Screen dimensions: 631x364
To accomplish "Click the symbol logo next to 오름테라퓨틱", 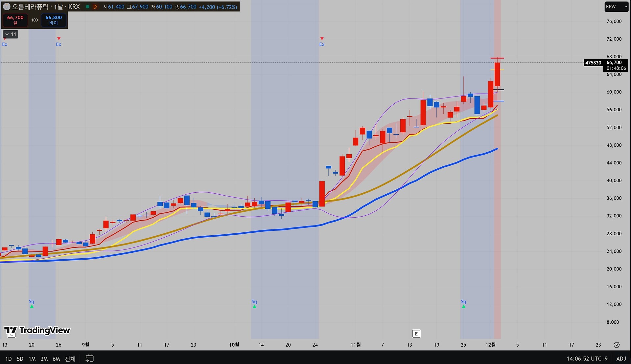I will [6, 7].
